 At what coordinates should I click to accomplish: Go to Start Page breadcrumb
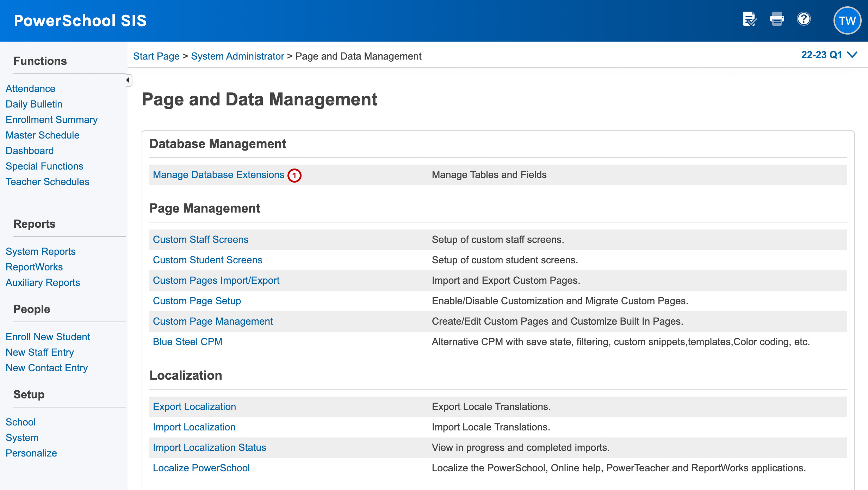point(156,56)
